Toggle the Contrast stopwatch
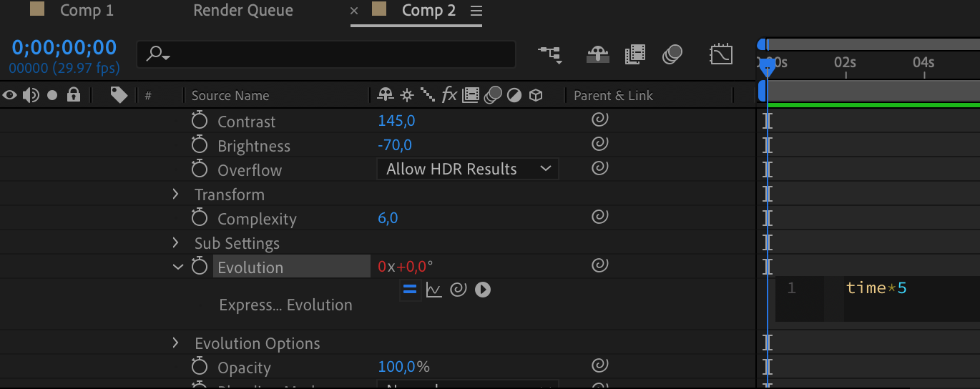This screenshot has width=980, height=389. 200,121
